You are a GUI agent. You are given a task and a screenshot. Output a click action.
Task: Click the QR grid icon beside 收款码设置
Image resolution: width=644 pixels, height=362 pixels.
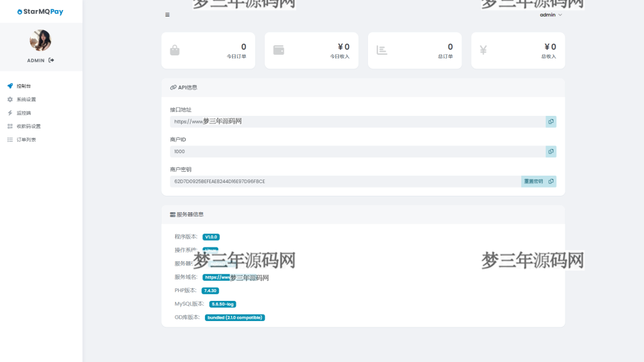click(x=10, y=127)
